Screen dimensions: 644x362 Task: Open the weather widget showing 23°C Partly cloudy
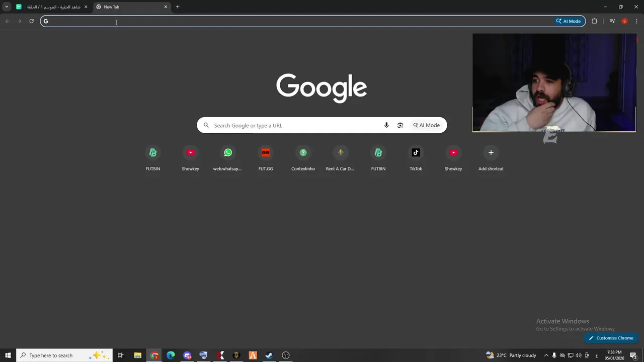click(x=511, y=355)
